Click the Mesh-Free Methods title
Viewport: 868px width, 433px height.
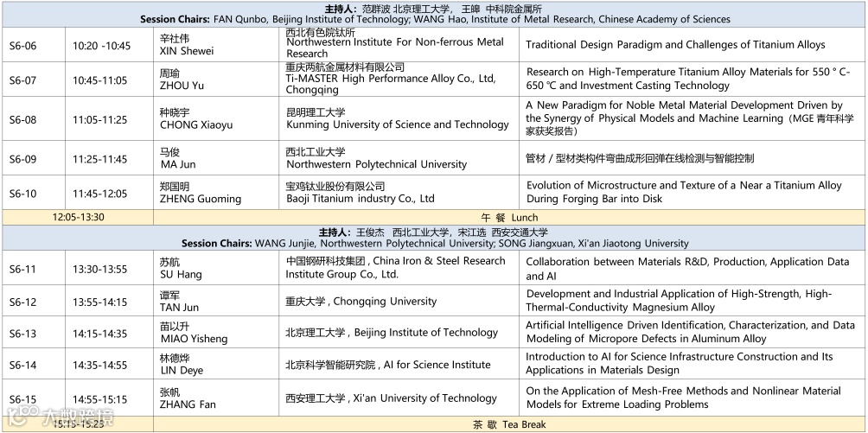[x=683, y=398]
